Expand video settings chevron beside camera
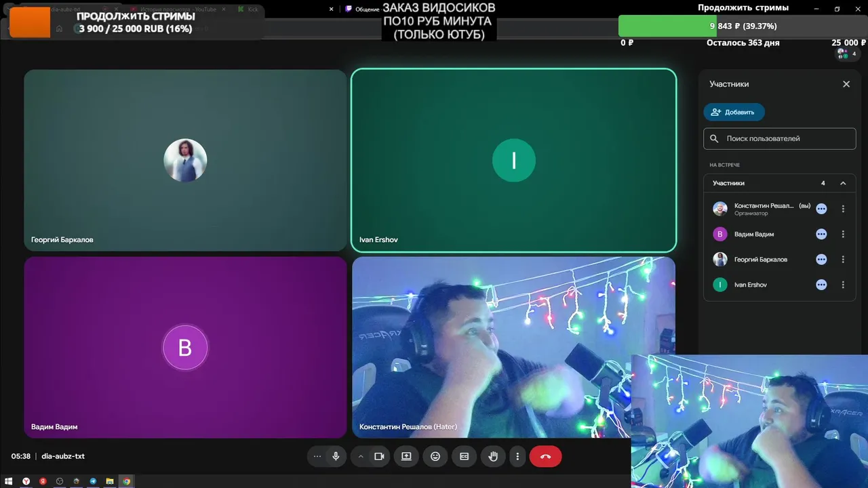The image size is (868, 488). (361, 457)
